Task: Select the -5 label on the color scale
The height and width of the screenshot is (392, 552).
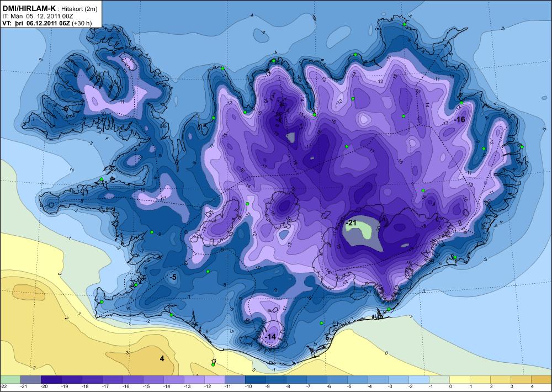Action: [x=351, y=386]
